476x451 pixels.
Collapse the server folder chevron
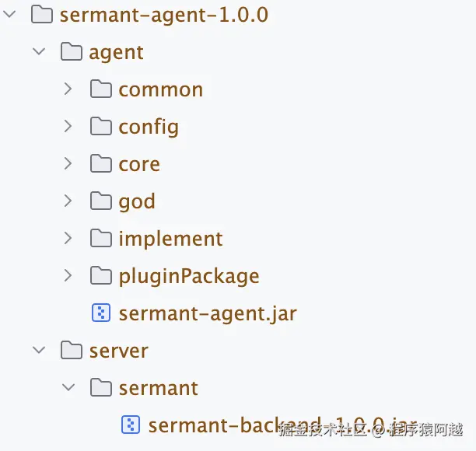[x=39, y=351]
